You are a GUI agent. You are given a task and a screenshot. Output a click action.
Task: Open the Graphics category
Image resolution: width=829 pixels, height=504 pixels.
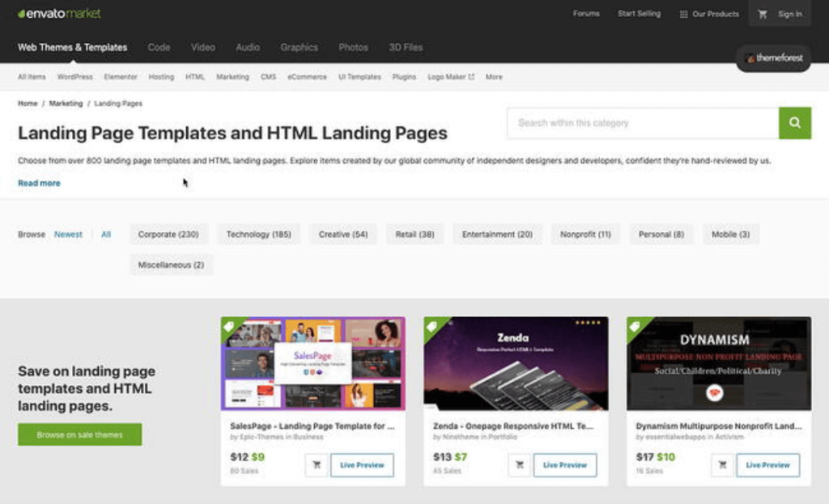coord(300,48)
